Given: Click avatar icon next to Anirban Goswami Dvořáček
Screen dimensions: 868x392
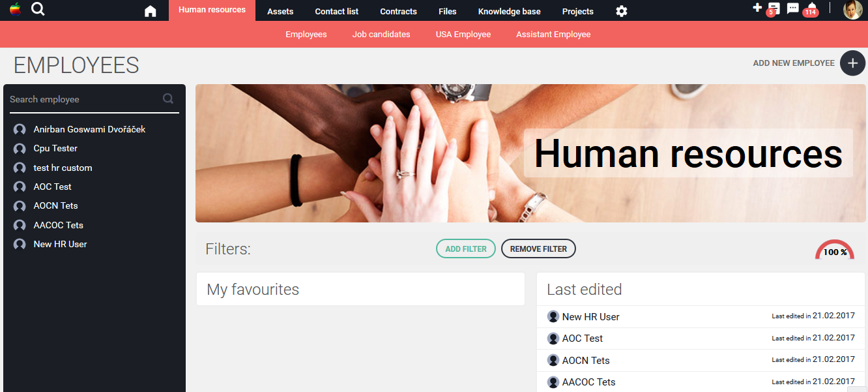Looking at the screenshot, I should tap(20, 130).
